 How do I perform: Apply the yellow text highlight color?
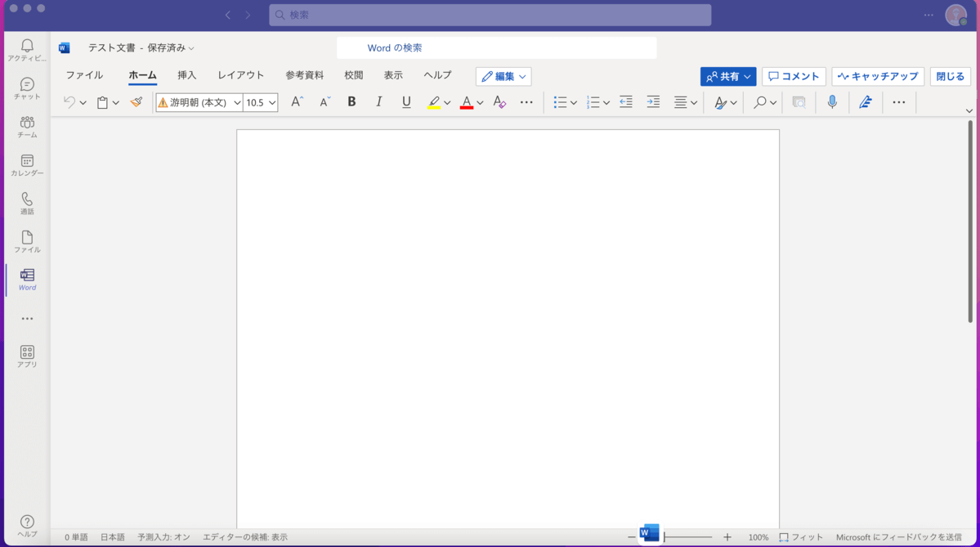click(x=434, y=102)
